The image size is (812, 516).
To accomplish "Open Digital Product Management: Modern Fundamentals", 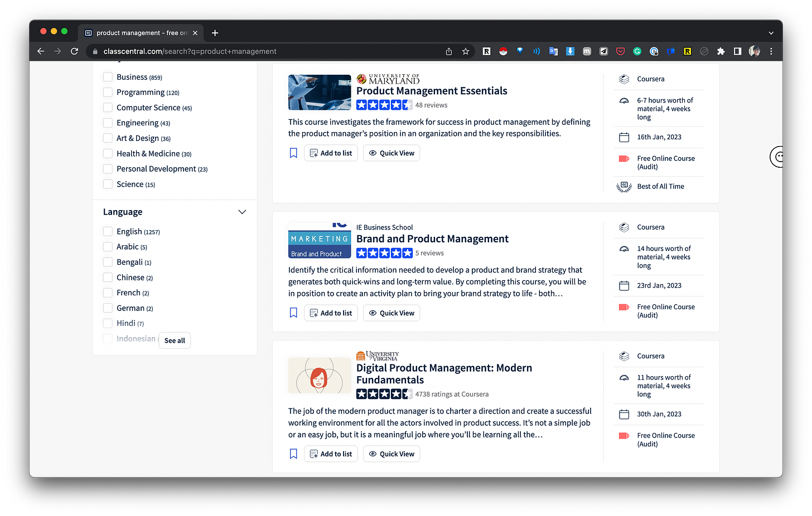I will click(444, 374).
